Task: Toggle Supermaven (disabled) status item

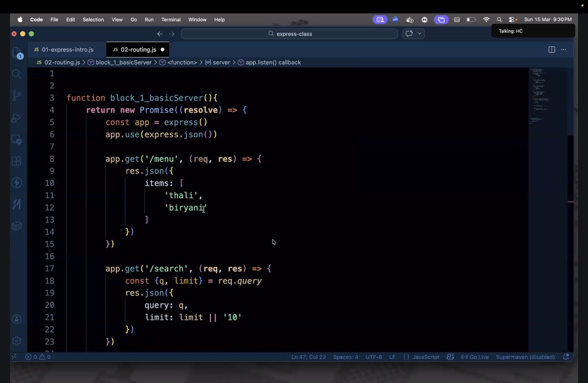Action: tap(525, 357)
